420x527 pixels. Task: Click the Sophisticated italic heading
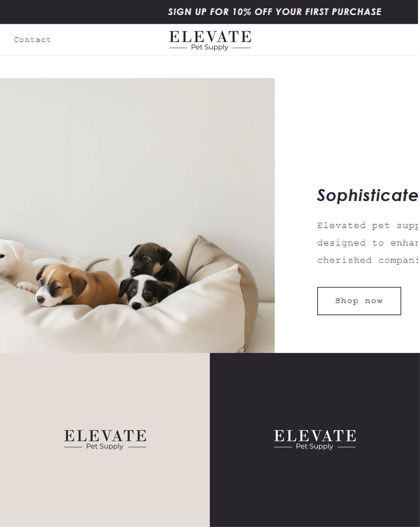click(x=367, y=196)
